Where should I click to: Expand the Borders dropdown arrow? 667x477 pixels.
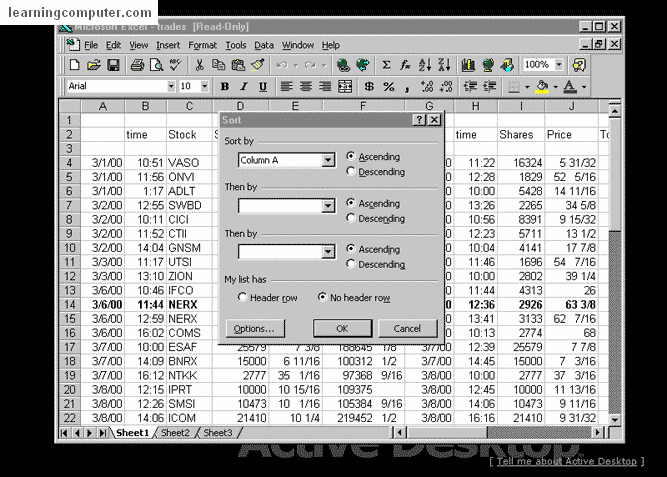point(527,87)
